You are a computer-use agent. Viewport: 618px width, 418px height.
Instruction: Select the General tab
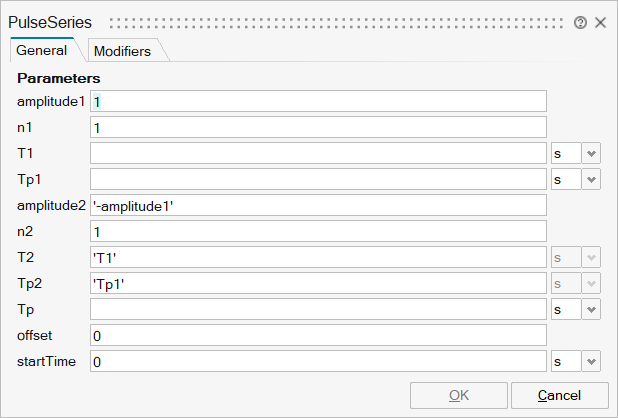pyautogui.click(x=42, y=50)
